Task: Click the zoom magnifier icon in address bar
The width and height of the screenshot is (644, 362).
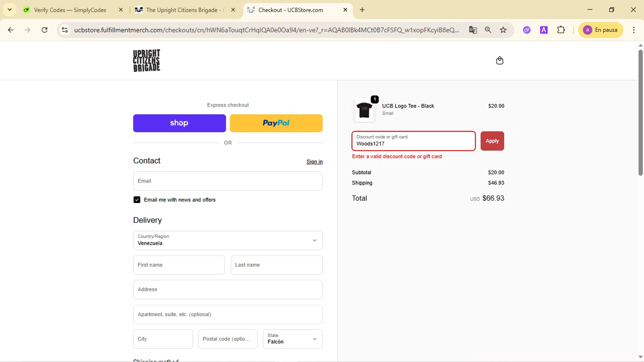Action: [488, 30]
